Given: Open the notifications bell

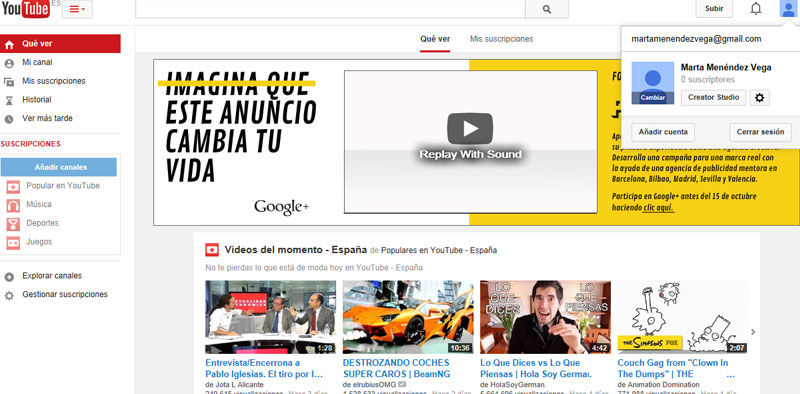Looking at the screenshot, I should click(756, 9).
